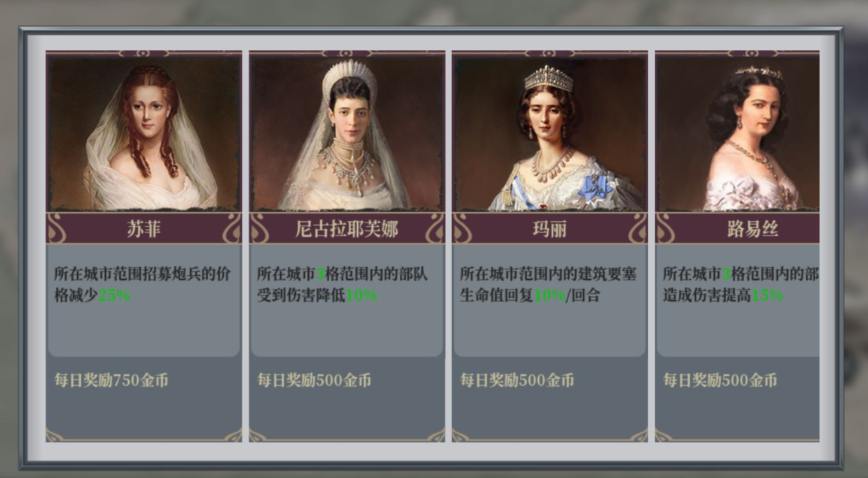Screen dimensions: 868x478
Task: Select the 路易丝 princess portrait
Action: click(x=737, y=133)
